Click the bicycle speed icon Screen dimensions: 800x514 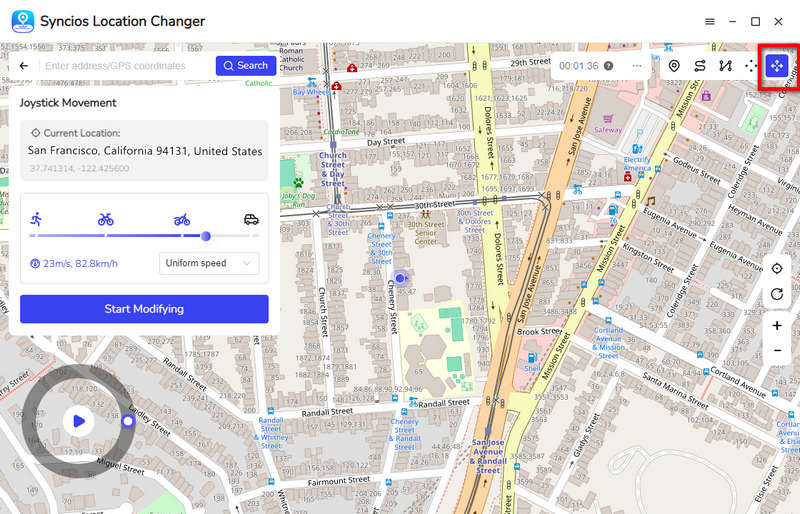[106, 219]
